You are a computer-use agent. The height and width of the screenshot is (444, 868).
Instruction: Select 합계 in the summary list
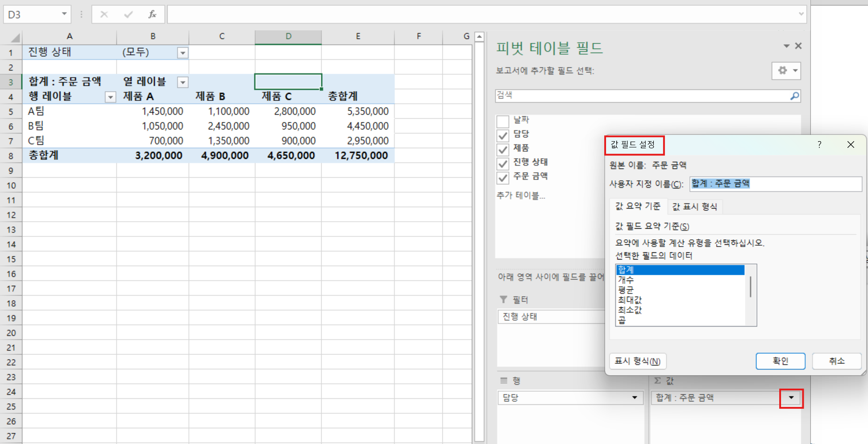pos(680,269)
